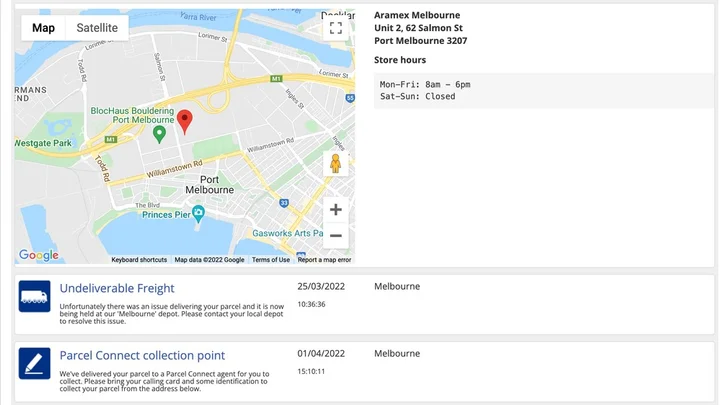Click the Parcel Connect pen icon

(34, 363)
